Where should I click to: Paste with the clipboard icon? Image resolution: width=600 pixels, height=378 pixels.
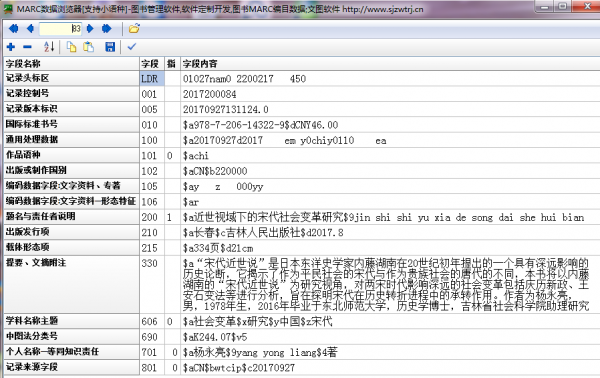pyautogui.click(x=89, y=47)
